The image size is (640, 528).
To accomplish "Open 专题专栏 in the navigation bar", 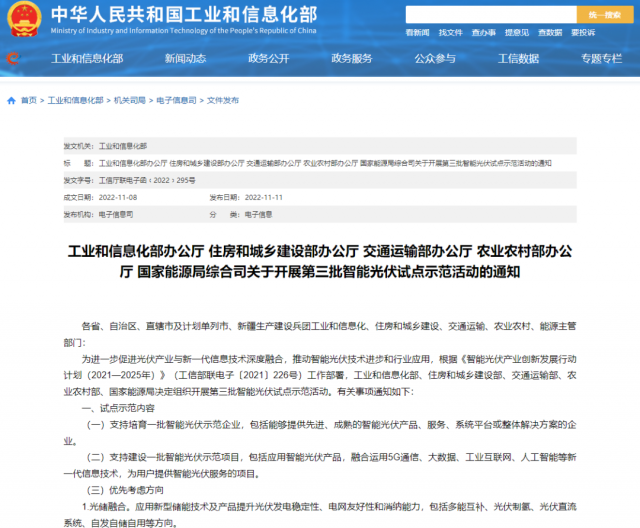I will coord(601,58).
